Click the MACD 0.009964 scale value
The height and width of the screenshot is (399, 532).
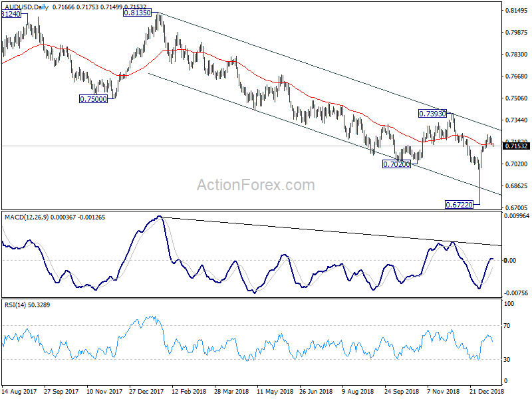(x=517, y=215)
